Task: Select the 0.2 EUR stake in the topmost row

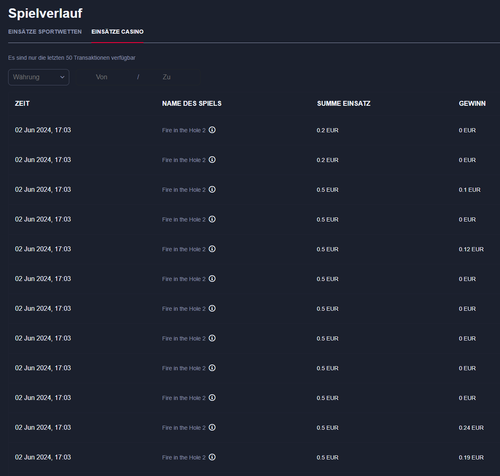Action: point(328,131)
